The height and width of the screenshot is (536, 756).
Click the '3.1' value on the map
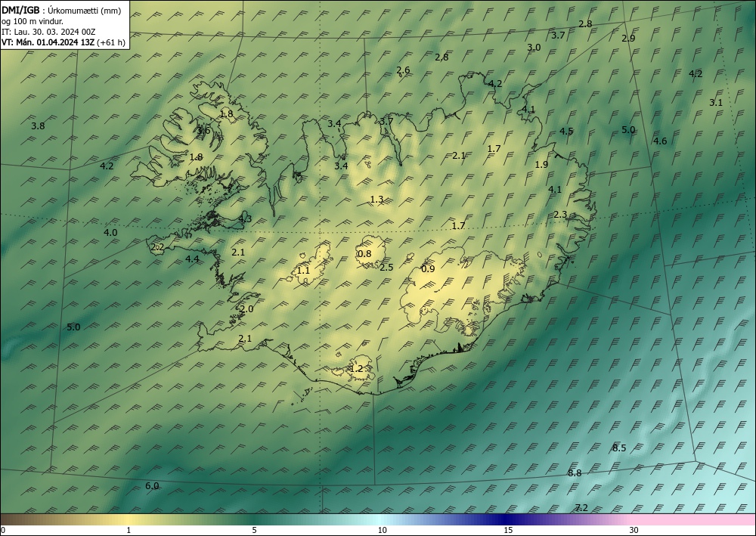[716, 102]
